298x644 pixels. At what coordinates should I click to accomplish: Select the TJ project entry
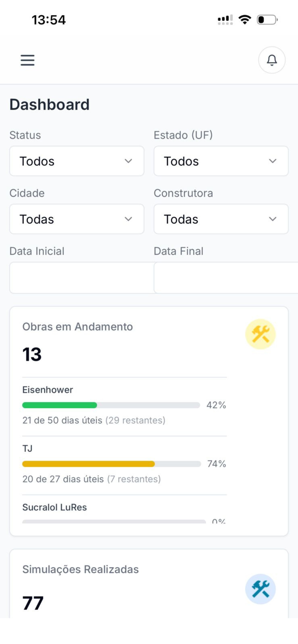click(x=125, y=465)
